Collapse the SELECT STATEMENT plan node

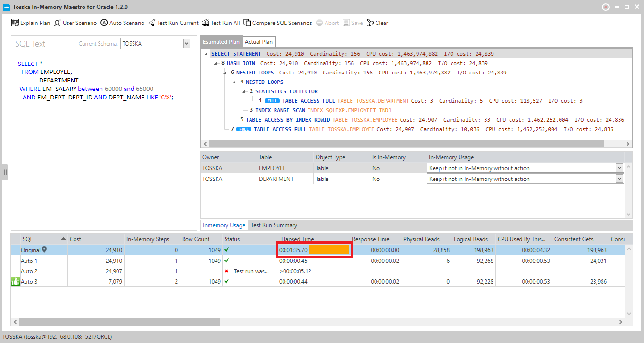tap(207, 54)
